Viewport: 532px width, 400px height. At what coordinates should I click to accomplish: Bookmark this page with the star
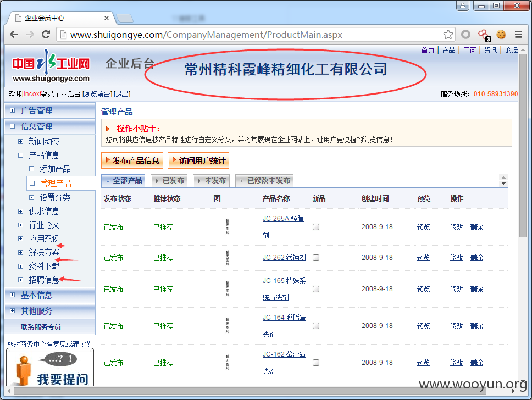pyautogui.click(x=448, y=34)
